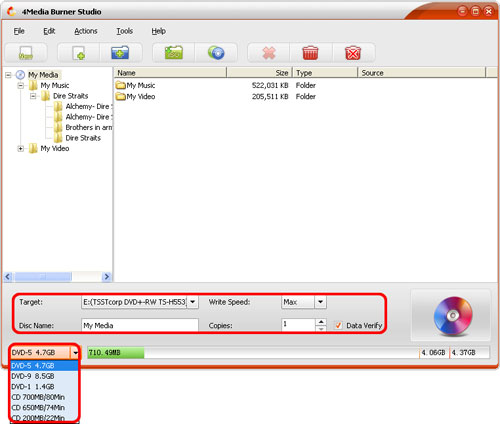
Task: Select My Music row in file list
Action: click(x=305, y=85)
